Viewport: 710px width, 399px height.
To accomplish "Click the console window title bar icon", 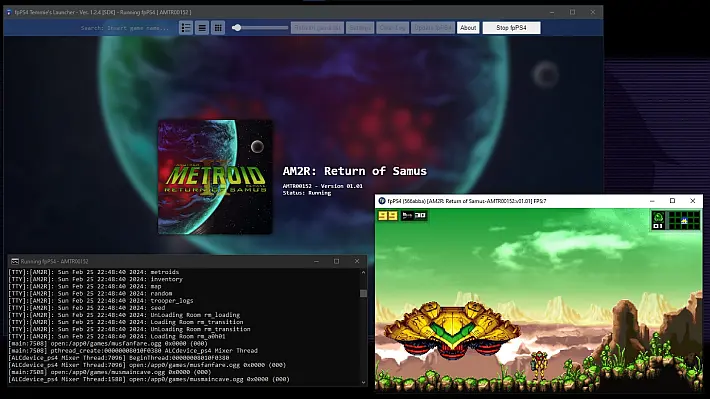I will (14, 261).
